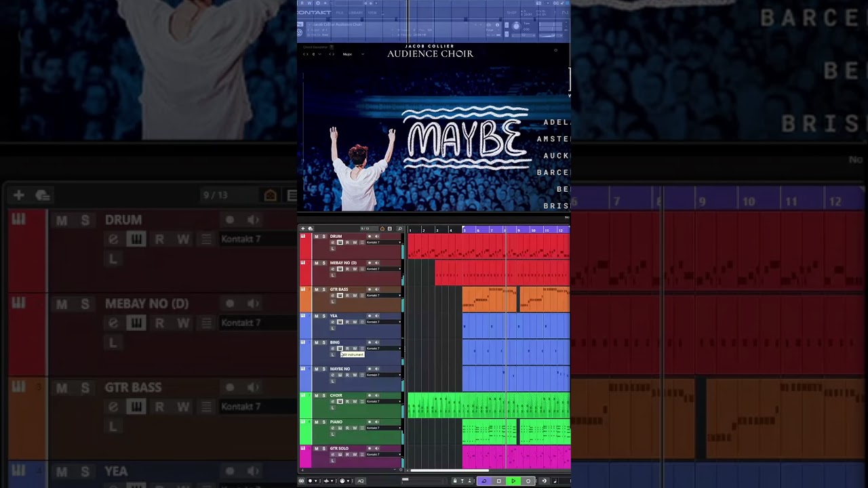Screen dimensions: 868x488
Task: Click the Chord Generator icon
Action: coord(332,47)
